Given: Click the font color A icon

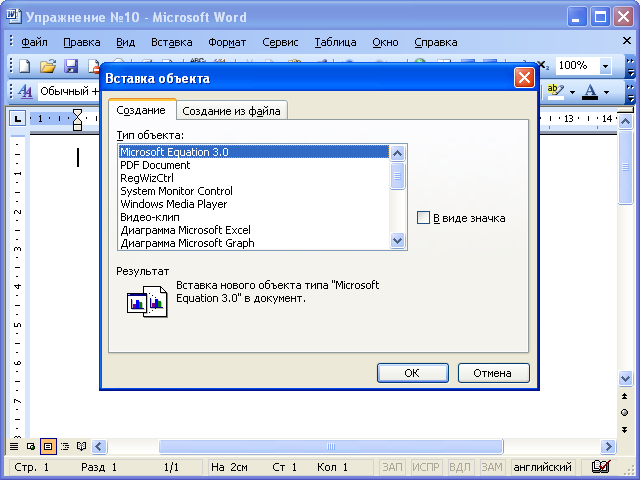Looking at the screenshot, I should click(x=590, y=91).
